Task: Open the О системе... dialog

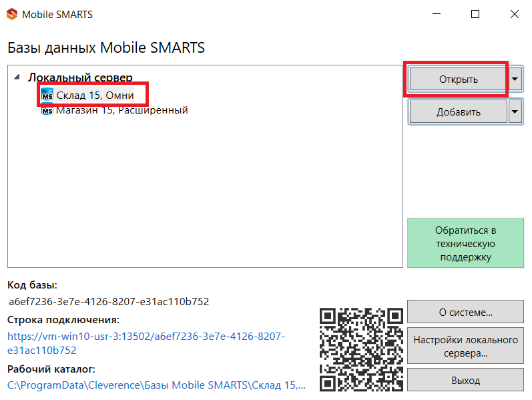Action: click(465, 312)
